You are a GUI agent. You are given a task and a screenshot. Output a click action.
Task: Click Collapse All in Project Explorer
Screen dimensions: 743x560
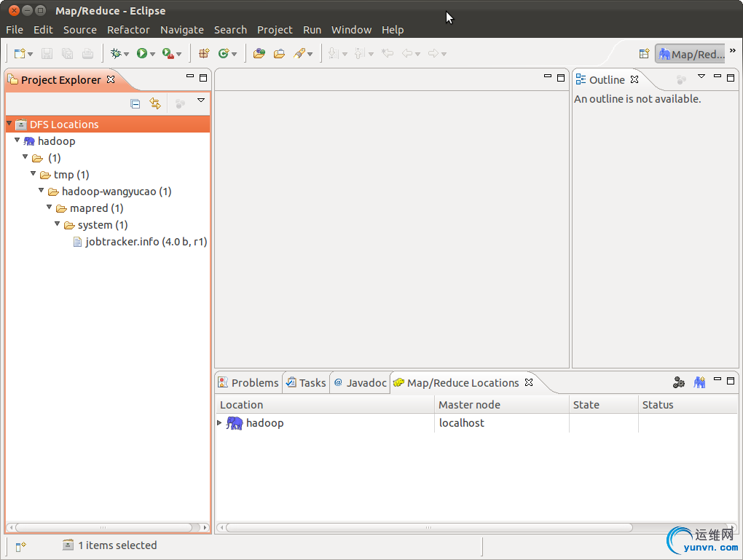[x=135, y=103]
